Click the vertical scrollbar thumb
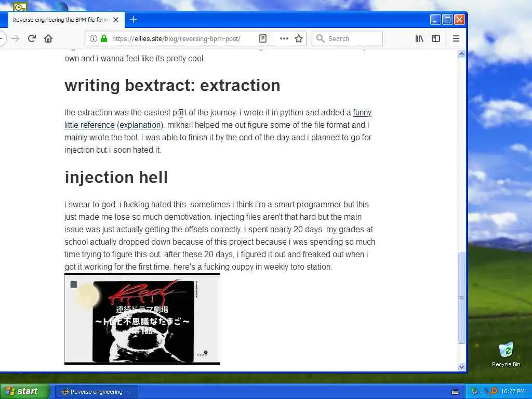This screenshot has height=399, width=532. click(x=461, y=298)
